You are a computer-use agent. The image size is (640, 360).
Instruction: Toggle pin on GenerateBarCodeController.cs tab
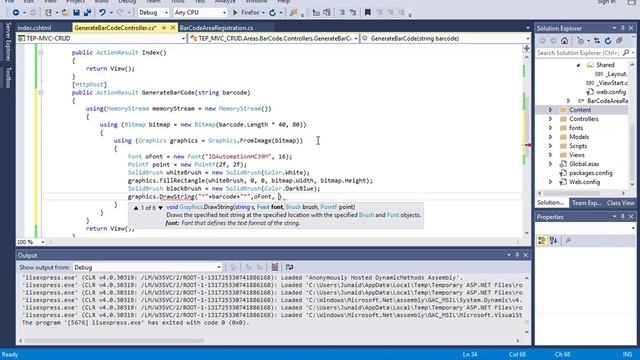164,28
